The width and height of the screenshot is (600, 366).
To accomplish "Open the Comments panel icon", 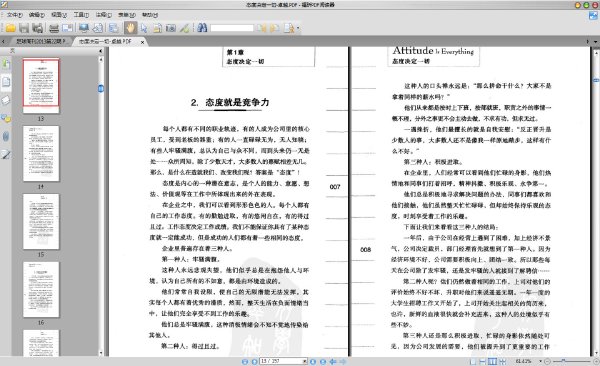I will tap(6, 118).
